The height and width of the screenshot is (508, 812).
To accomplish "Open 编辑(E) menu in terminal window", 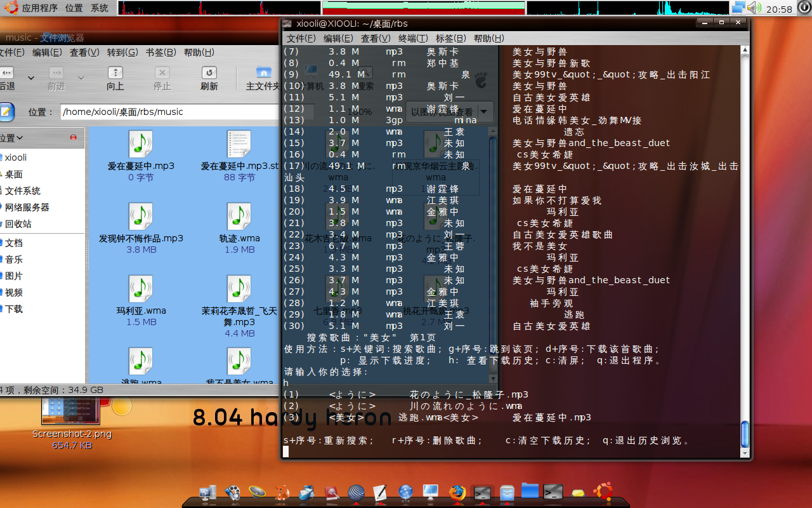I will coord(339,39).
